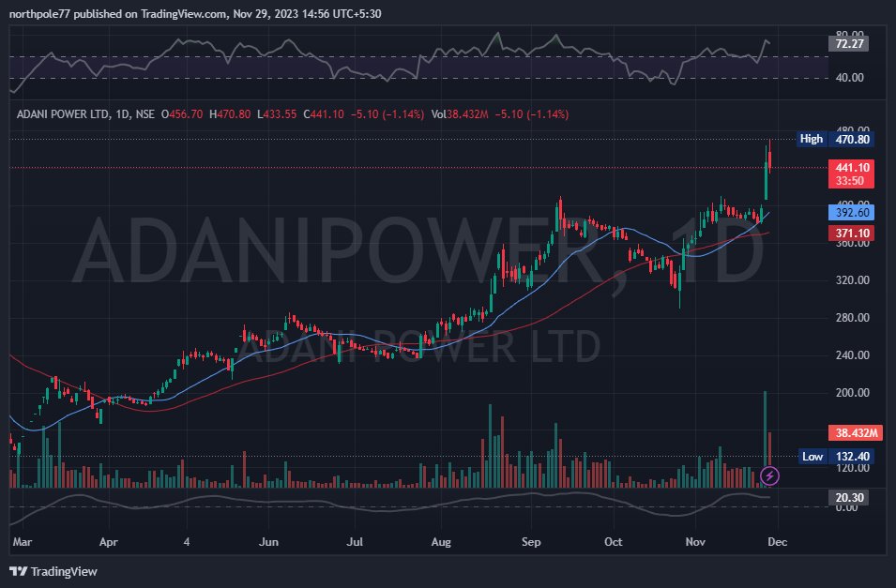
Task: Click the low price L433.55 in legend
Action: pos(277,114)
